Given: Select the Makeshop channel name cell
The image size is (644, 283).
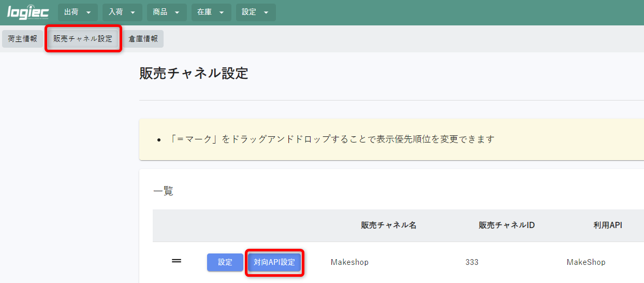Looking at the screenshot, I should (349, 262).
